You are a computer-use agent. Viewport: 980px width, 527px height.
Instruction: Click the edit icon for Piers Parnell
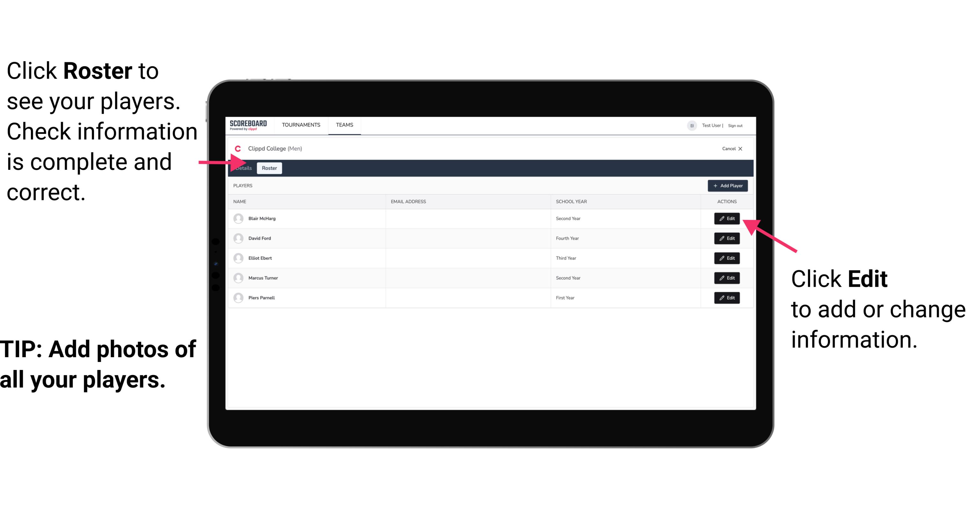point(727,298)
